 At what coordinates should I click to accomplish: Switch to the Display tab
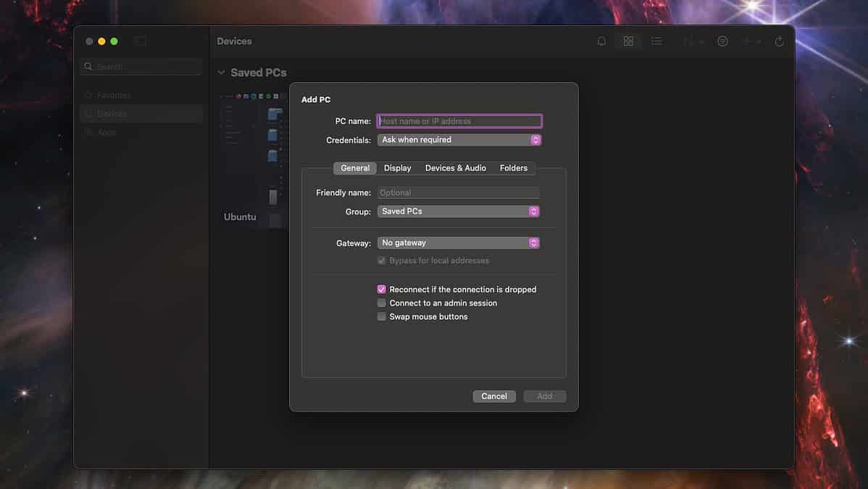coord(397,167)
